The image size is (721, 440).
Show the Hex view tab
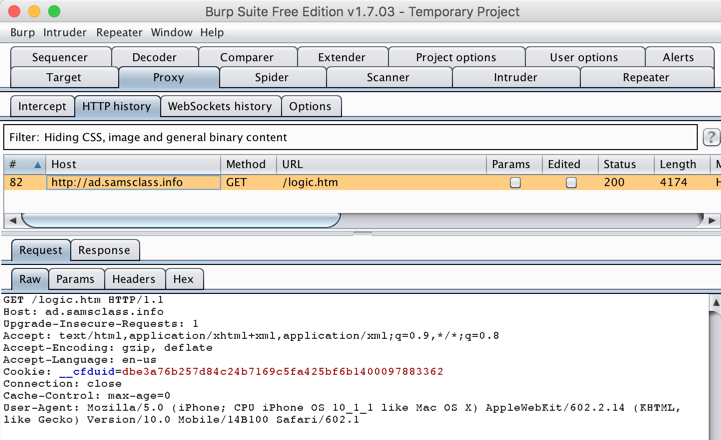pyautogui.click(x=183, y=279)
